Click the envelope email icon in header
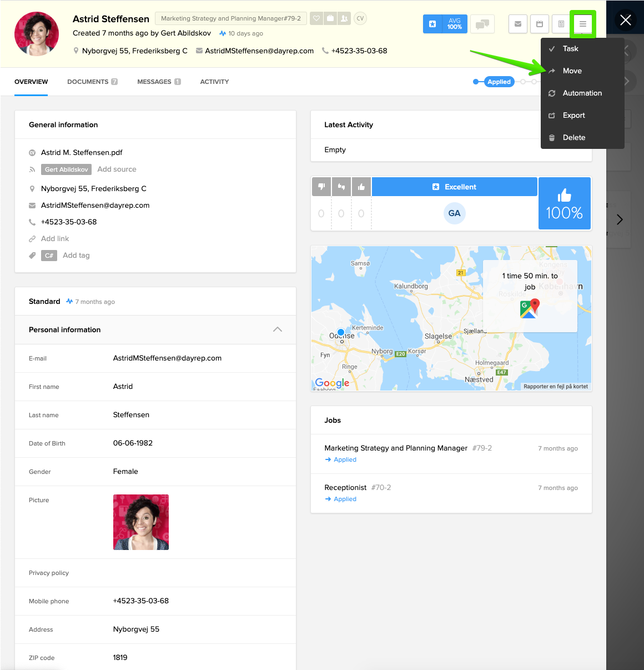The height and width of the screenshot is (670, 644). coord(517,24)
